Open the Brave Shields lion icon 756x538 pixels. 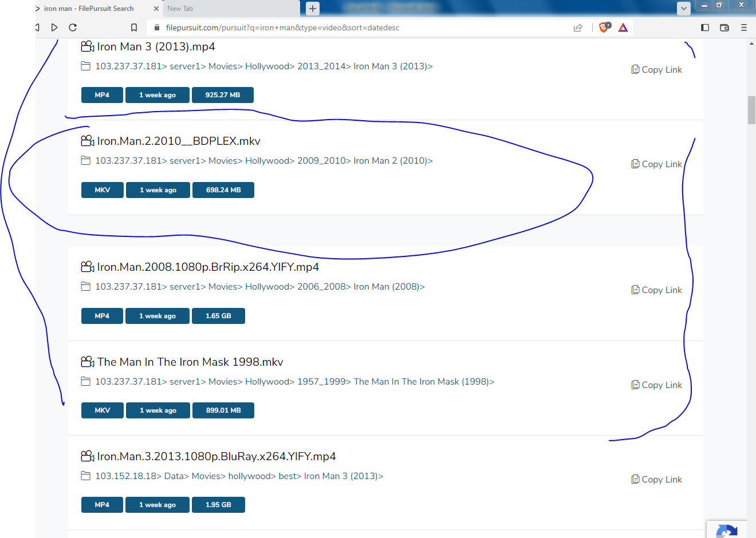[604, 27]
